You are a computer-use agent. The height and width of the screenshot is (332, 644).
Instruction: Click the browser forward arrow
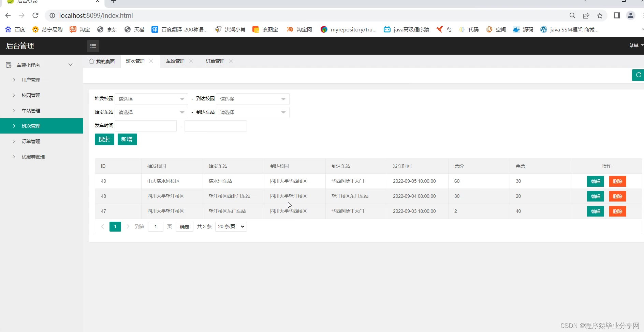click(22, 15)
